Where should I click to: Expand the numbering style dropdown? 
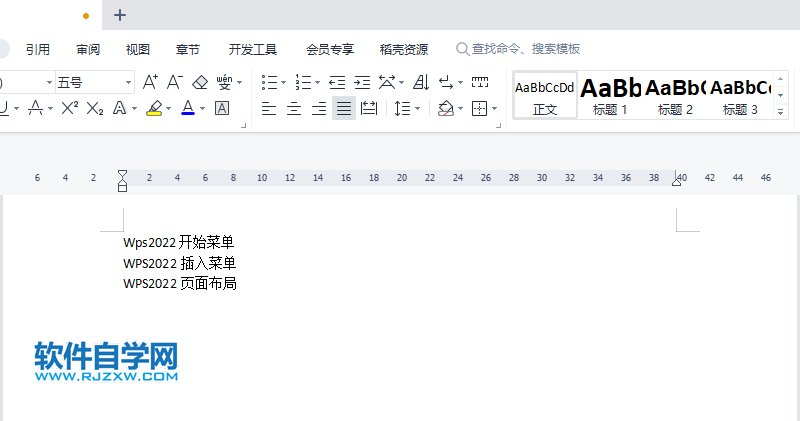(x=317, y=83)
